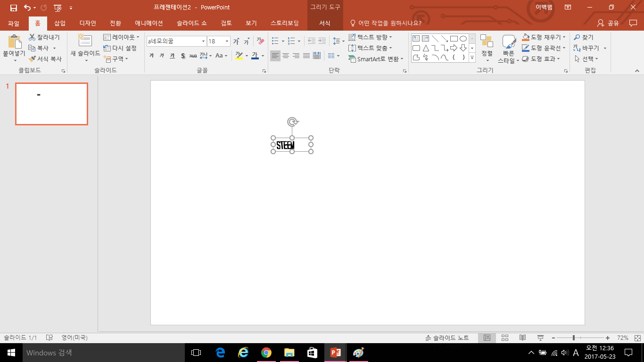The image size is (644, 362).
Task: Toggle italic formatting
Action: tap(162, 56)
